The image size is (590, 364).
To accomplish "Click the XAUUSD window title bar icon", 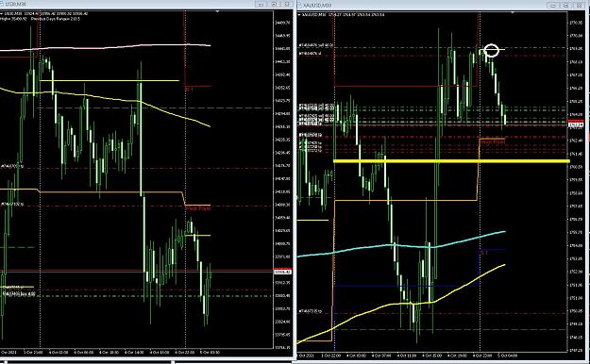I will [x=300, y=6].
